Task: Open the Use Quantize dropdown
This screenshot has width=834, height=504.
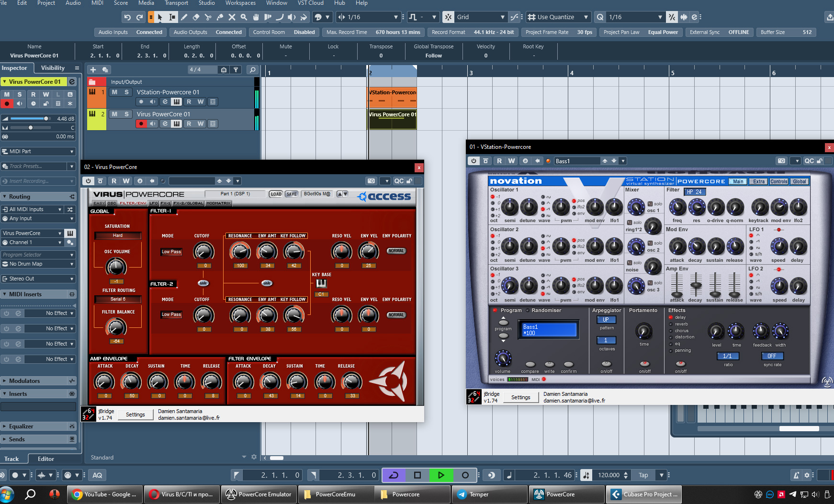Action: pos(559,17)
